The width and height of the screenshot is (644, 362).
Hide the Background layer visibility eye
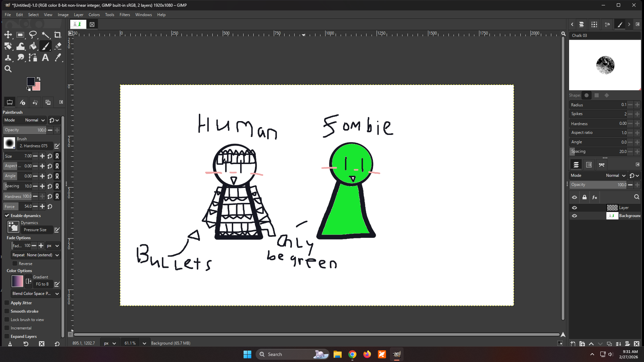click(574, 216)
